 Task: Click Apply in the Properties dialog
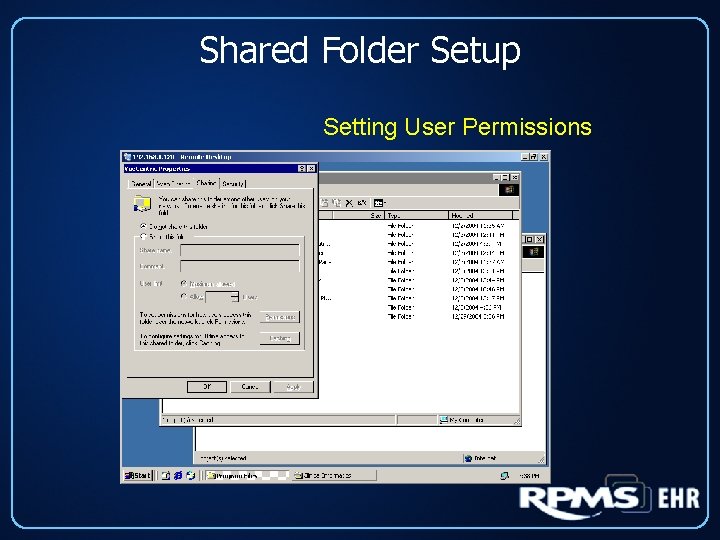point(293,387)
